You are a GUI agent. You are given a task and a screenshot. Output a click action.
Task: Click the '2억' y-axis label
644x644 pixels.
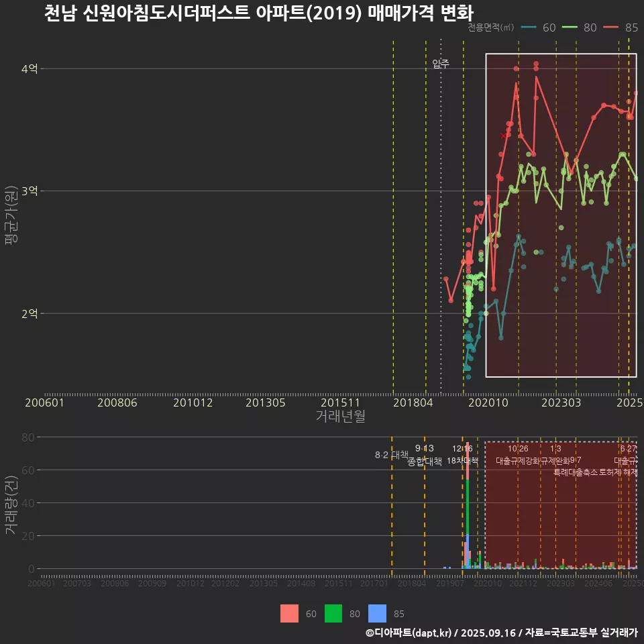click(x=29, y=314)
